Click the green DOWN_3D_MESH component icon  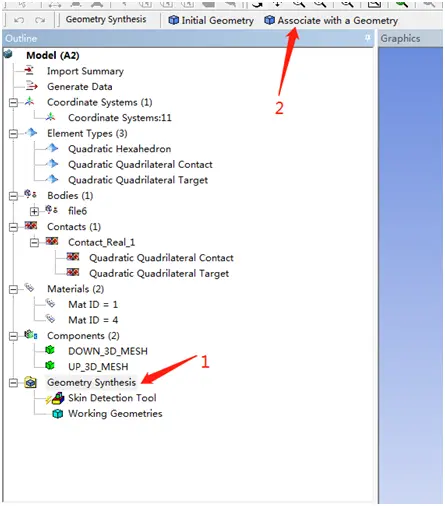tap(50, 350)
